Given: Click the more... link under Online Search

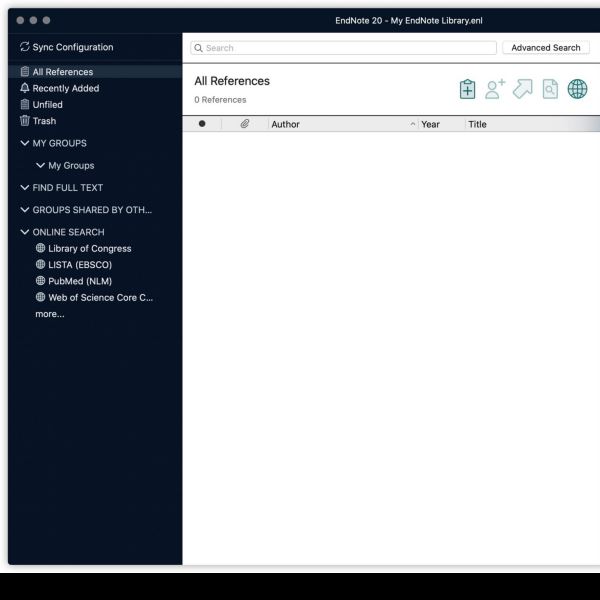Looking at the screenshot, I should (50, 314).
